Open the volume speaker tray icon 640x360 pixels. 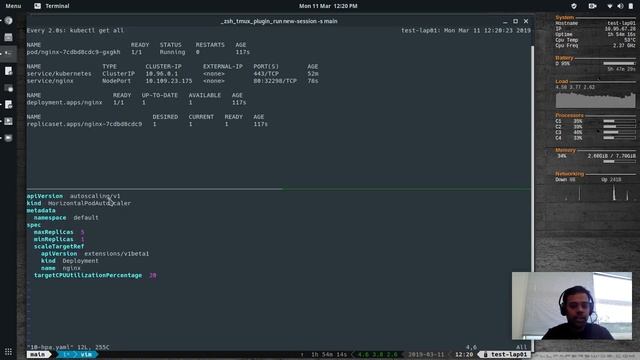pos(620,6)
